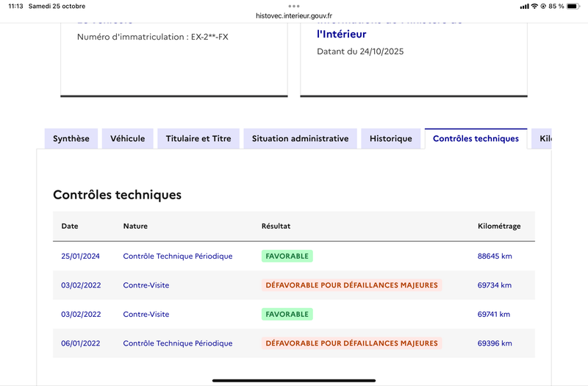
Task: Open the partially visible Kilométrage tab
Action: coord(542,138)
